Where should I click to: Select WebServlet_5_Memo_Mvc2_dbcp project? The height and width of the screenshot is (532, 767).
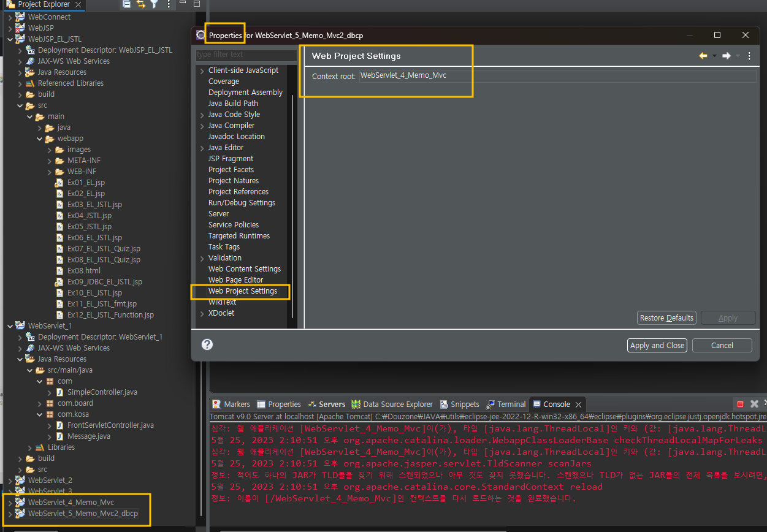click(83, 514)
